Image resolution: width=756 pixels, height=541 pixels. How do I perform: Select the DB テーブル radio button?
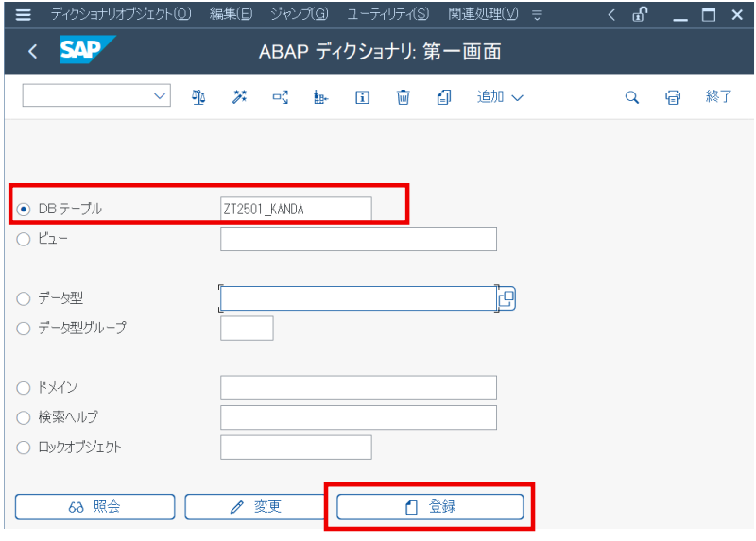point(23,209)
